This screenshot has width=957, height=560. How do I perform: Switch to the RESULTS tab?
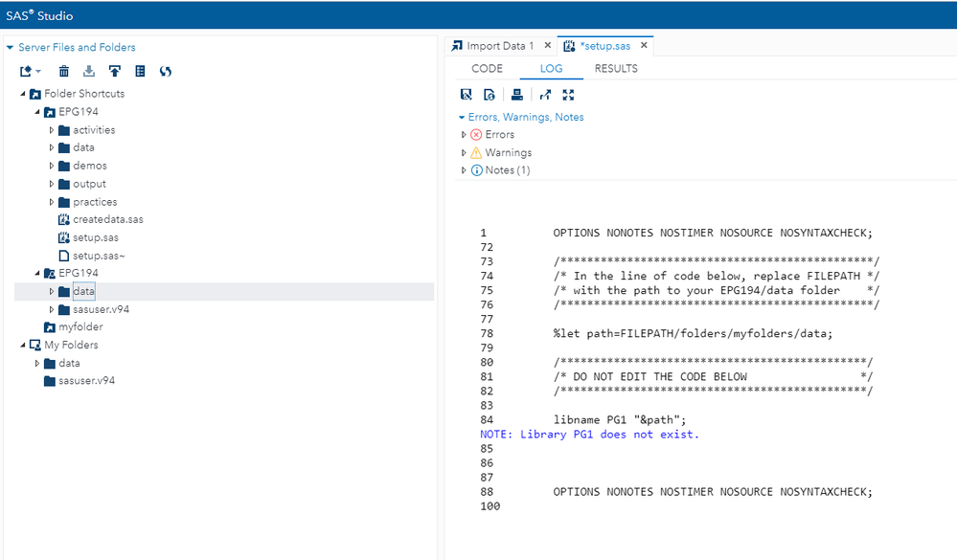(616, 69)
